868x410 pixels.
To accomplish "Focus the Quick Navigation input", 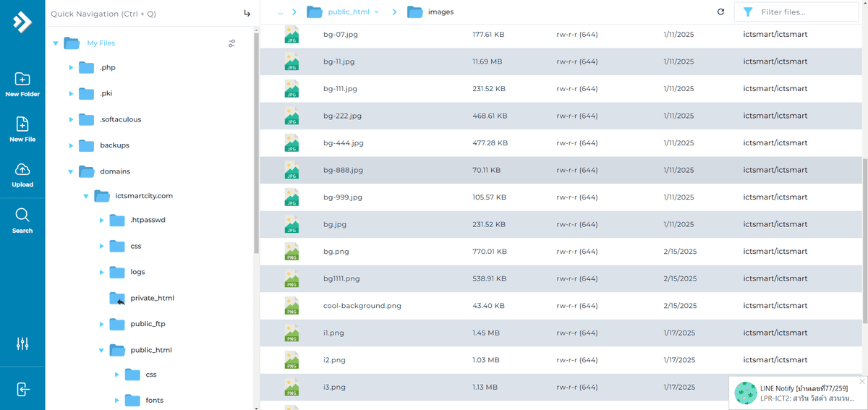I will click(x=143, y=14).
